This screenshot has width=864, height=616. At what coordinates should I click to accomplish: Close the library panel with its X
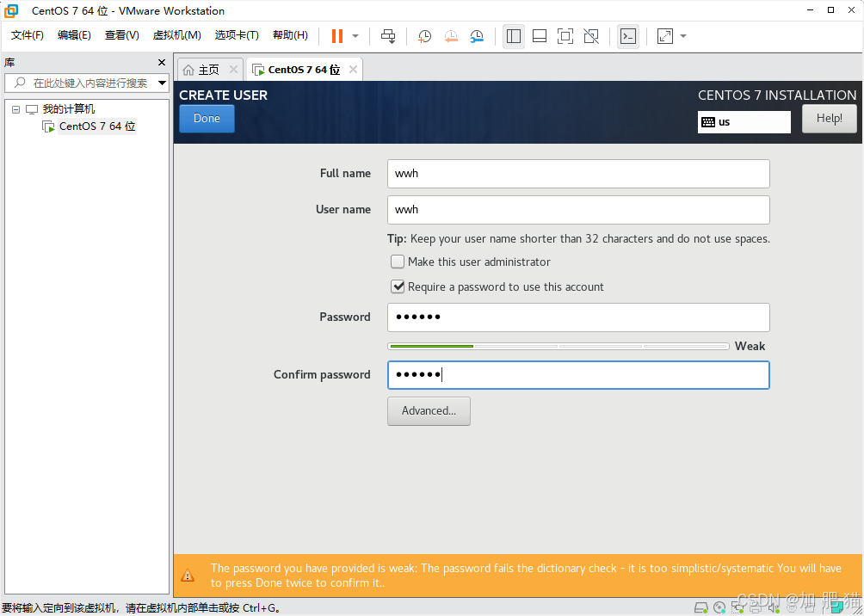(162, 62)
